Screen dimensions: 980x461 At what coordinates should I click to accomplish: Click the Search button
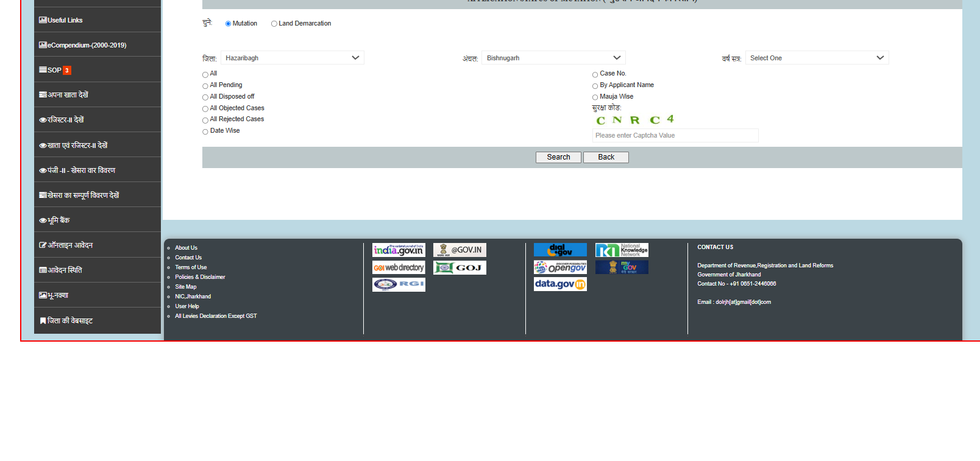pyautogui.click(x=558, y=157)
